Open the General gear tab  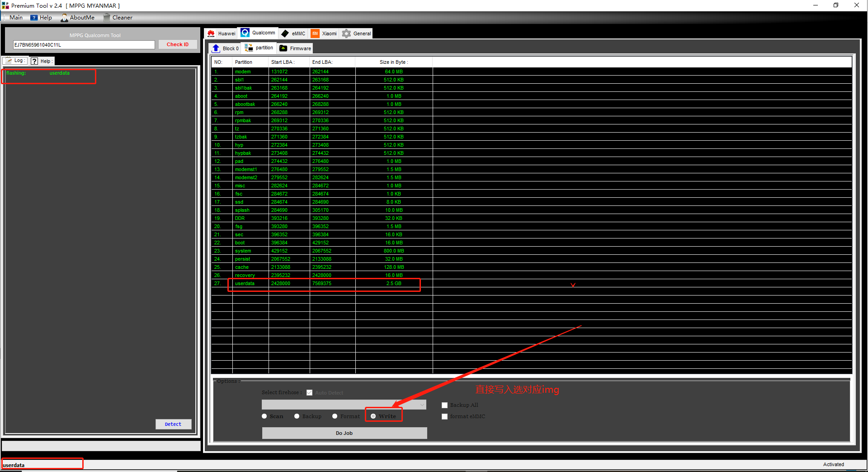coord(347,33)
